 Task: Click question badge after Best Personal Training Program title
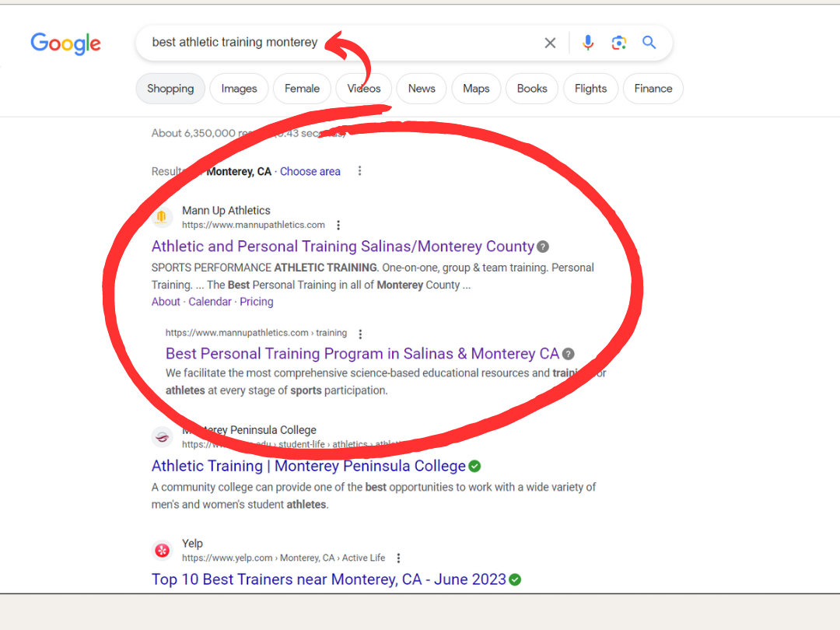[x=568, y=354]
